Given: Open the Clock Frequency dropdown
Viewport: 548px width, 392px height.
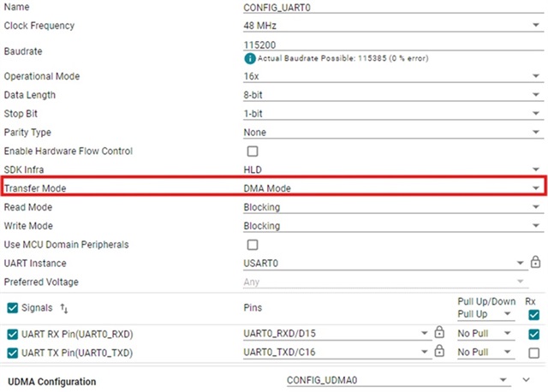Looking at the screenshot, I should click(393, 26).
